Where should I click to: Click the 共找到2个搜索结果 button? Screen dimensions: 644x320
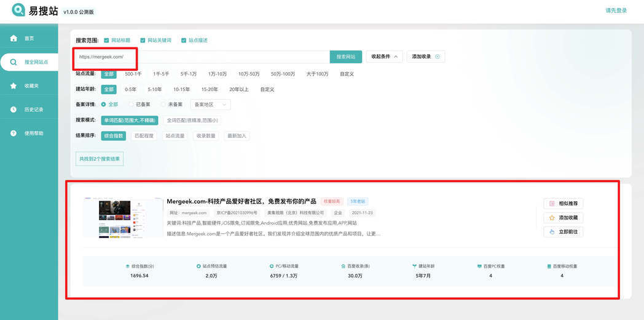click(x=100, y=159)
